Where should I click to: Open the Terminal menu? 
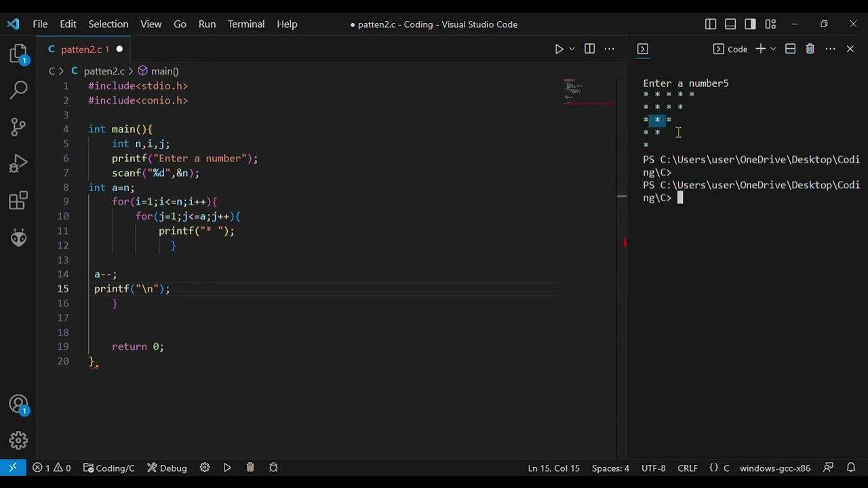246,24
